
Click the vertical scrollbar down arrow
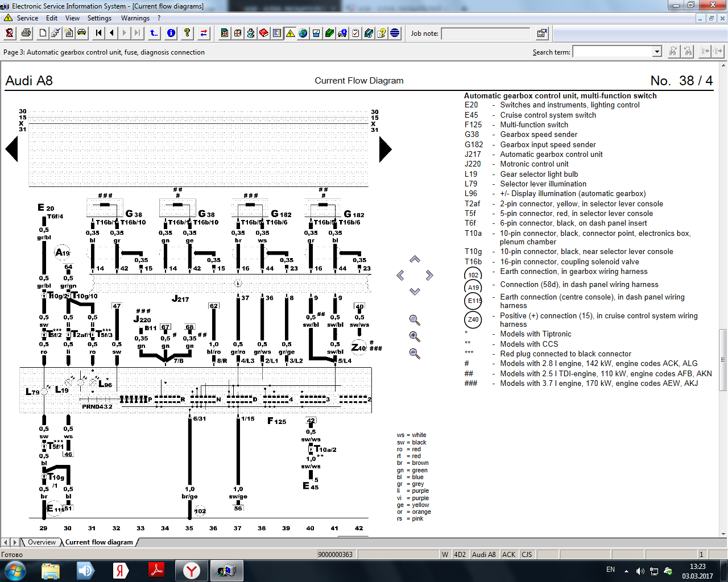(723, 533)
